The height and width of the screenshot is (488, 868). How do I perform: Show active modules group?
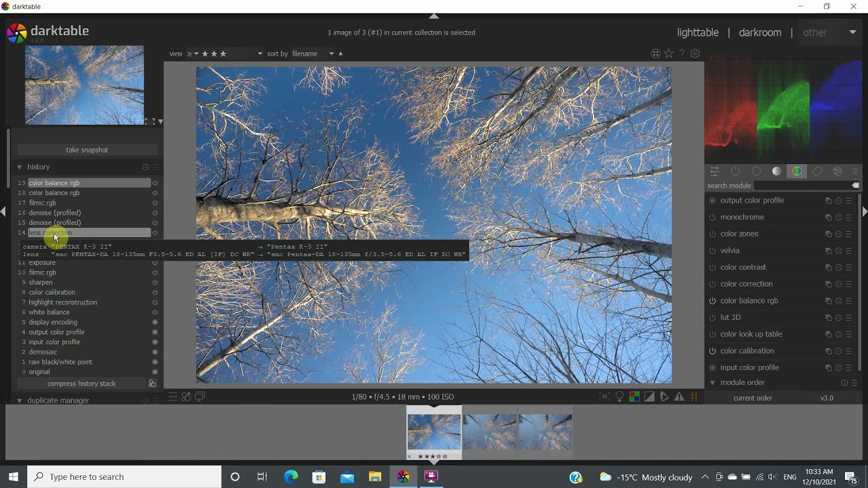pyautogui.click(x=736, y=171)
